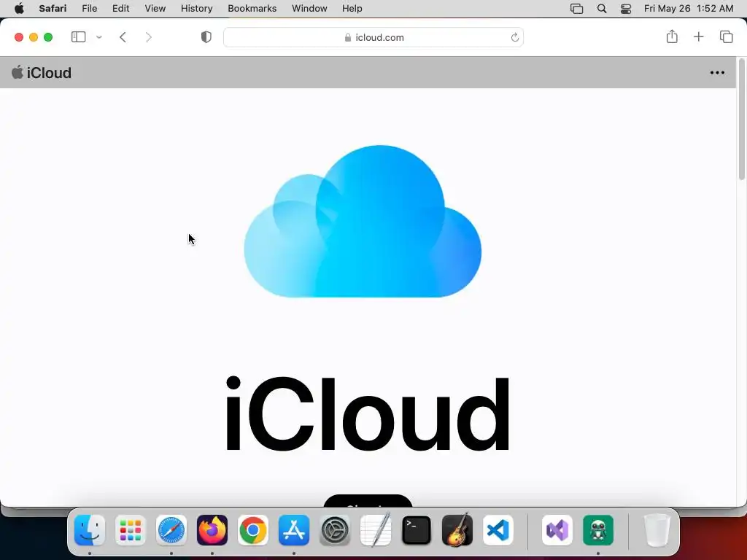Open the Share menu in Safari toolbar
747x560 pixels.
(x=672, y=36)
